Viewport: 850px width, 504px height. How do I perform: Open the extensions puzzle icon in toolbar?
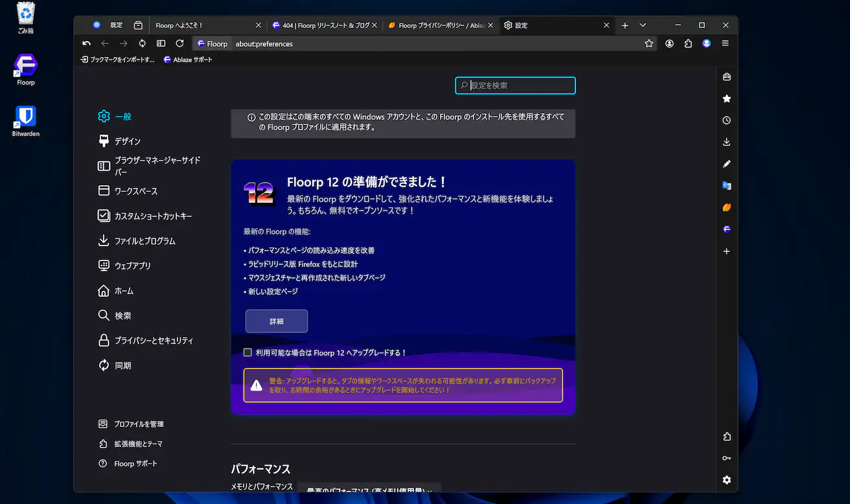(688, 43)
